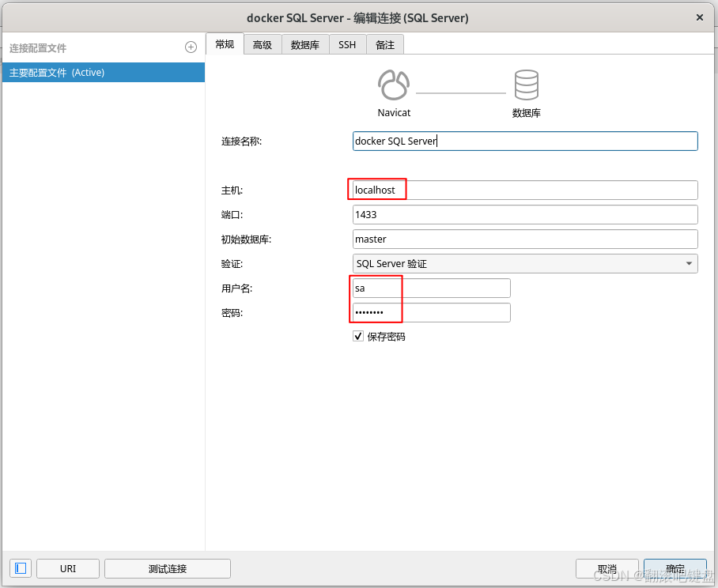
Task: Toggle the sidebar panel icon at bottom left
Action: coord(21,568)
